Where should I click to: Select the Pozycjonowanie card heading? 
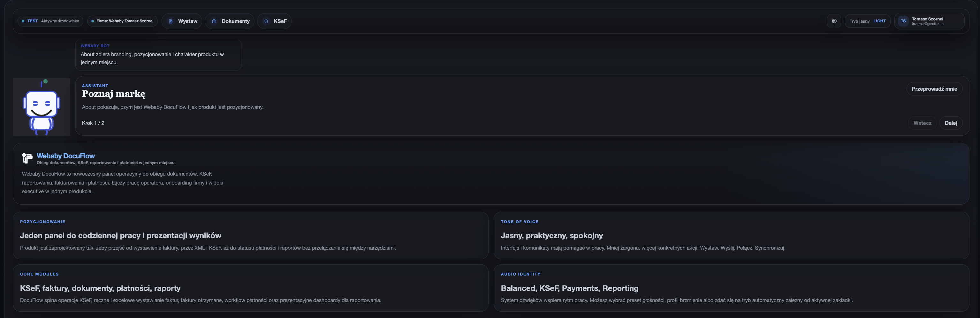pyautogui.click(x=120, y=235)
